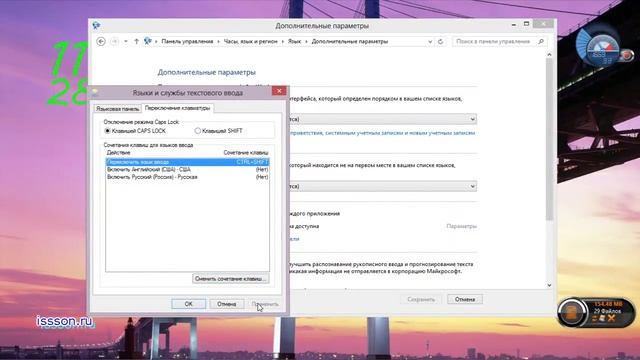Screen dimensions: 640x360
Task: Maximize the Дополнительные параметры window
Action: pos(527,24)
